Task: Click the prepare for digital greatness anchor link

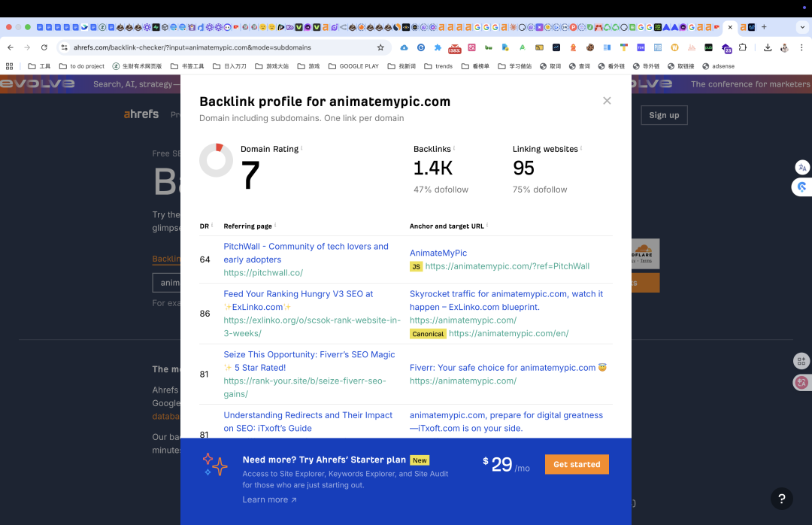Action: coord(506,421)
